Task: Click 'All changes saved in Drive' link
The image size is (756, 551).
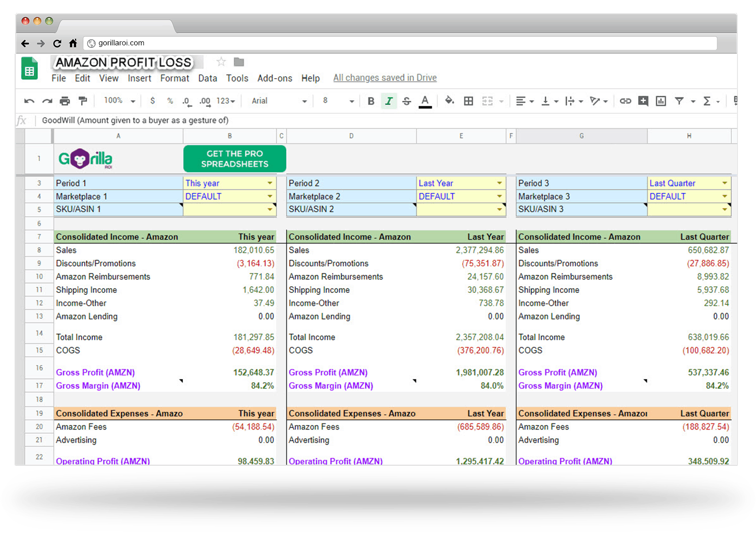Action: click(x=385, y=78)
